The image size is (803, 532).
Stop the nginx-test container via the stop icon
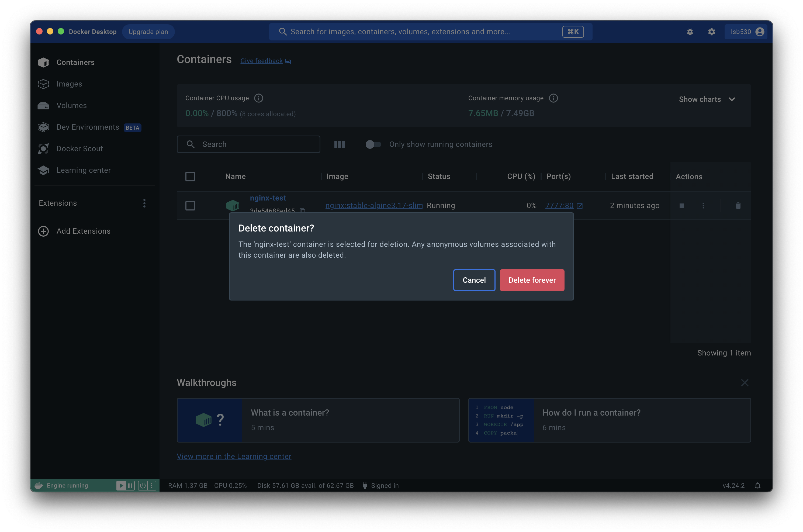(681, 206)
